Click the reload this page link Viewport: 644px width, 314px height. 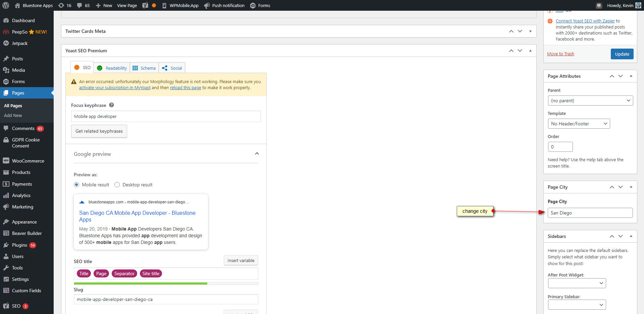click(185, 88)
